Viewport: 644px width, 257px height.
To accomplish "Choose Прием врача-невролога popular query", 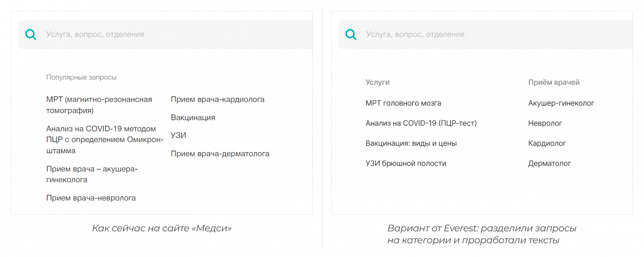I will tap(91, 198).
